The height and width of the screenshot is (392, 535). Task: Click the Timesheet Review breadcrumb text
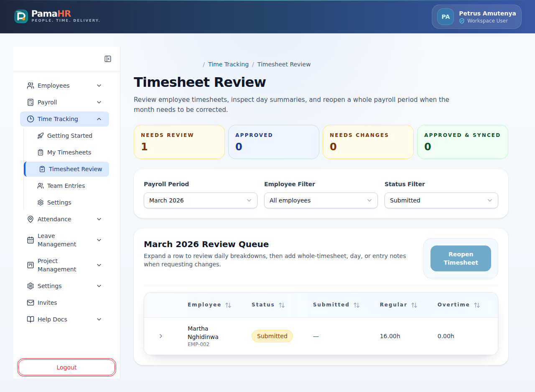284,64
